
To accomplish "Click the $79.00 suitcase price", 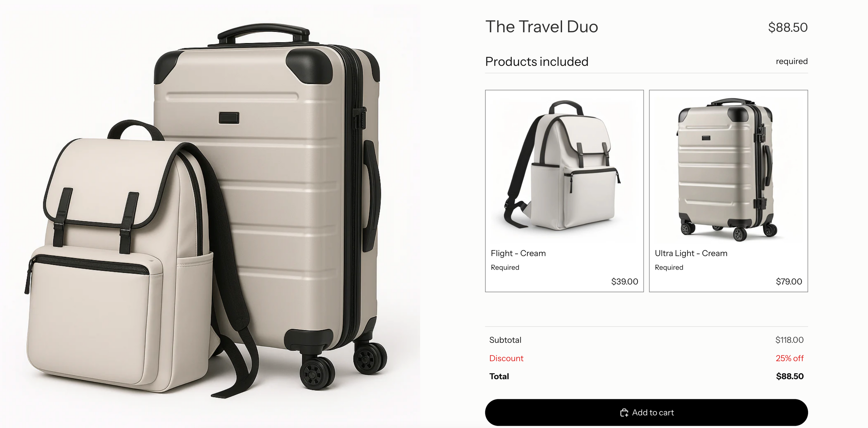I will coord(789,282).
